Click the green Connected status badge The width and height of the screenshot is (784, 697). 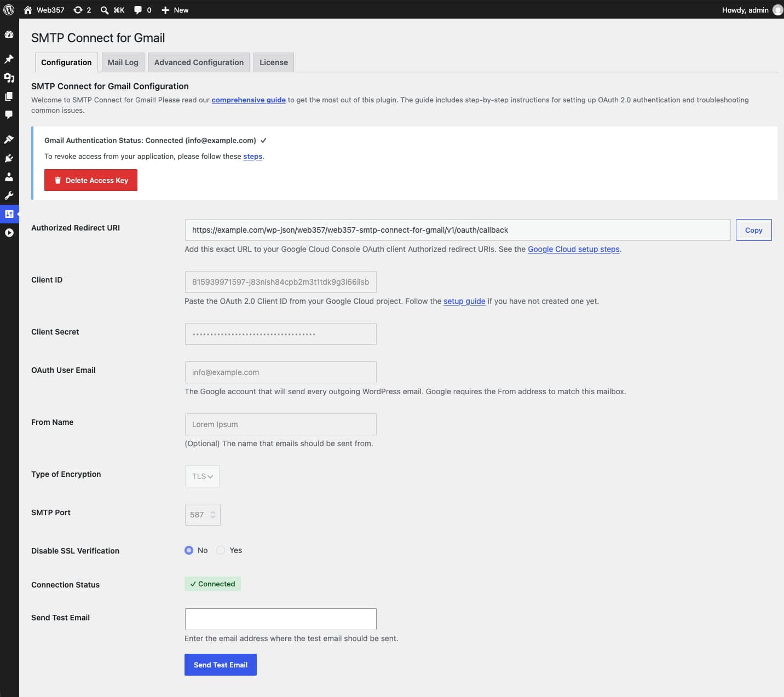point(212,584)
